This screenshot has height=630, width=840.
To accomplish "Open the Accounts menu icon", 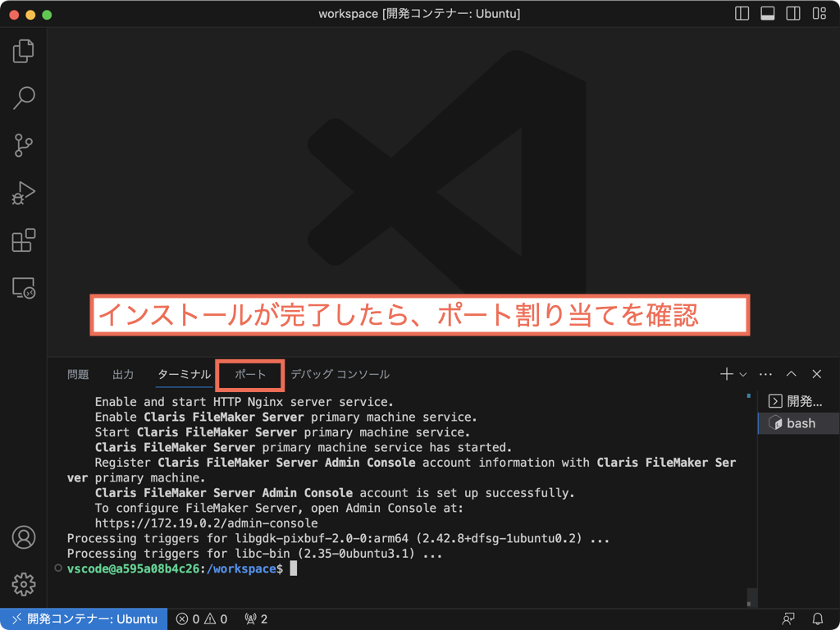I will coord(24,537).
